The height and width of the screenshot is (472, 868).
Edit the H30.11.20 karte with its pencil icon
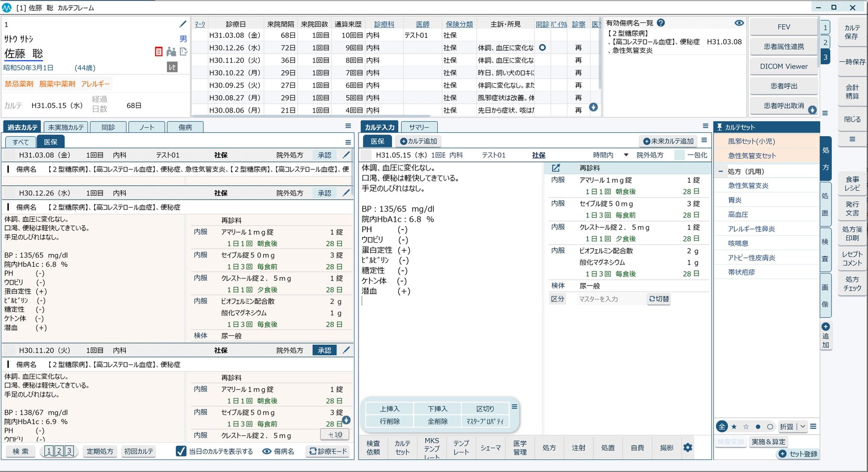(346, 350)
